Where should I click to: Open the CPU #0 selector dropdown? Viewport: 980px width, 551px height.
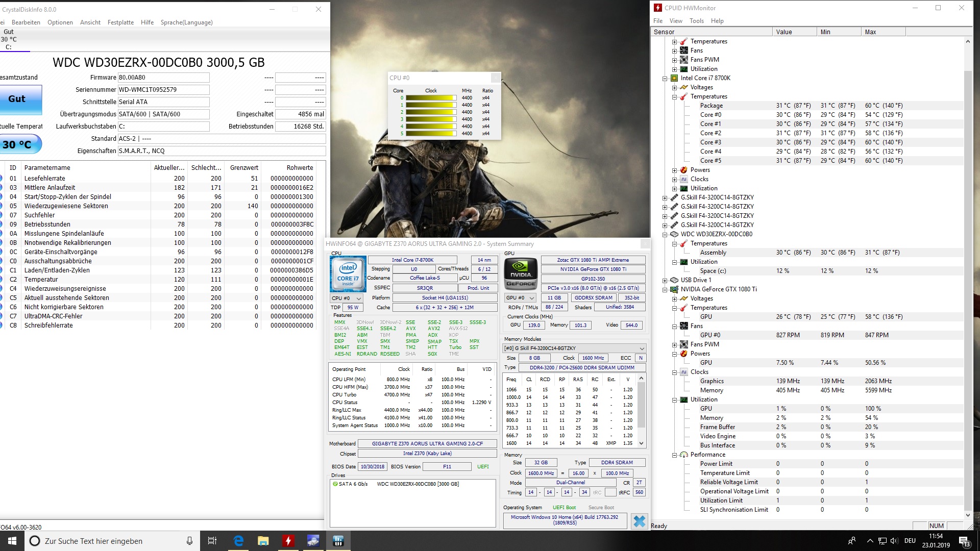pyautogui.click(x=347, y=298)
